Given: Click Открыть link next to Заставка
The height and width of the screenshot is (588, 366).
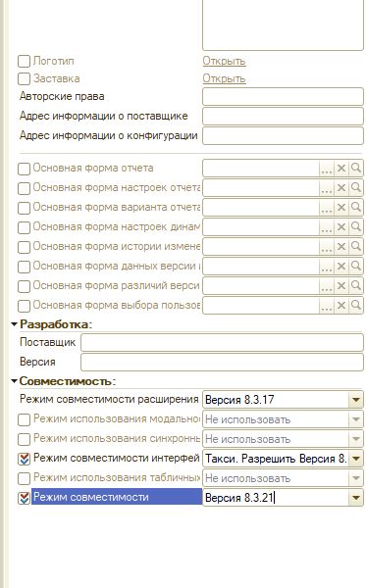Looking at the screenshot, I should click(224, 78).
